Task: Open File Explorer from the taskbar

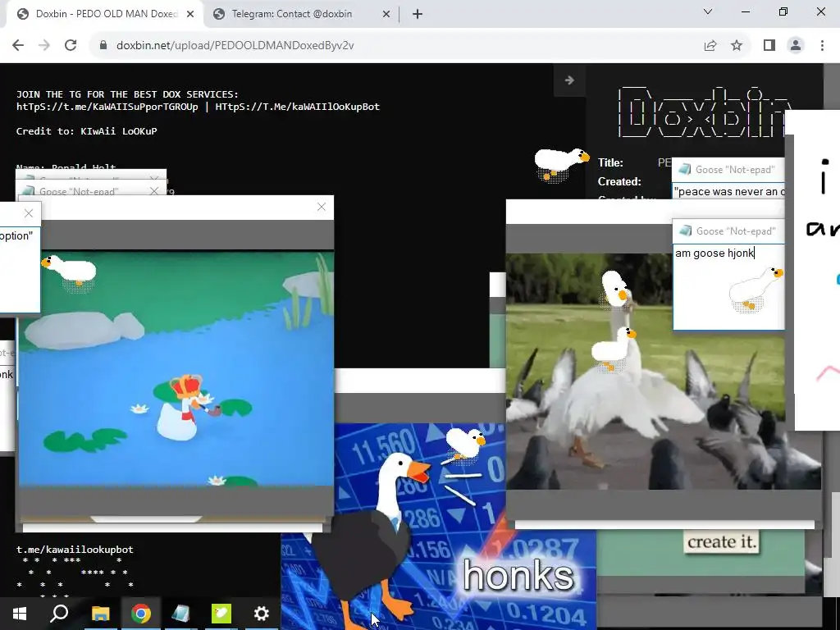Action: [x=100, y=614]
